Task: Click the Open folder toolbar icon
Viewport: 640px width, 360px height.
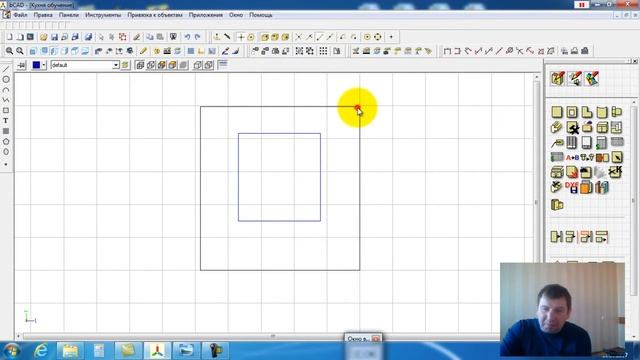Action: coord(43,37)
